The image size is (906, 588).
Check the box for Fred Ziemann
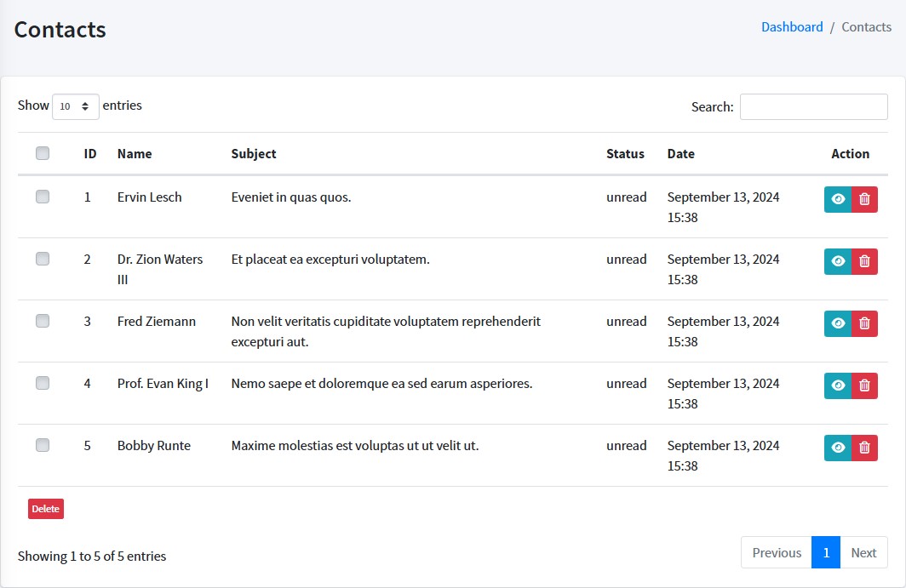point(43,321)
